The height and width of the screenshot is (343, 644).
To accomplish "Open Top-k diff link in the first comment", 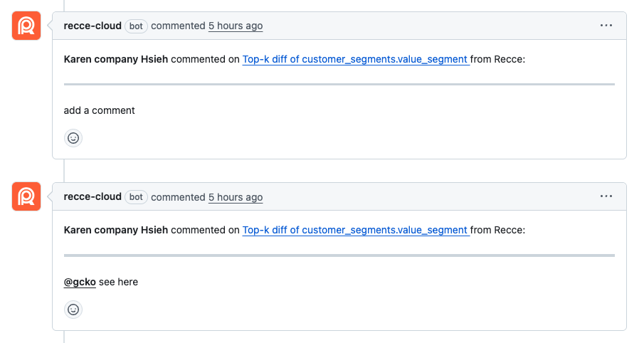I will (x=355, y=59).
